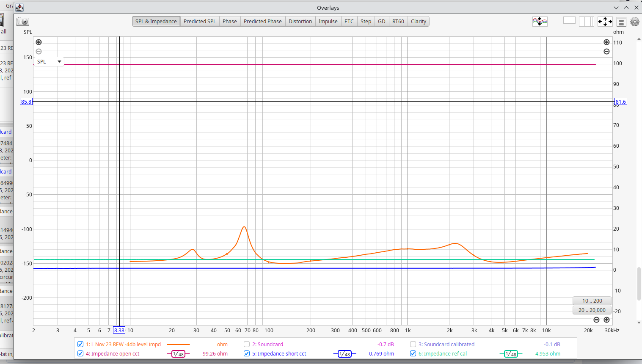Zoom out right ohm axis
This screenshot has height=364, width=642.
(x=606, y=51)
